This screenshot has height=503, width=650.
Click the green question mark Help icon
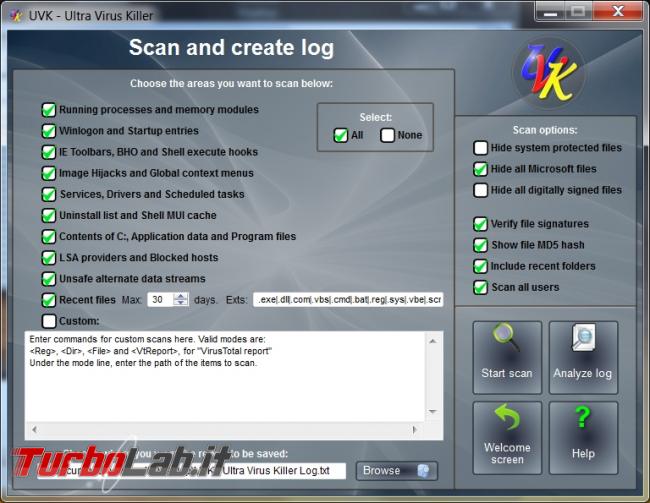pyautogui.click(x=583, y=418)
